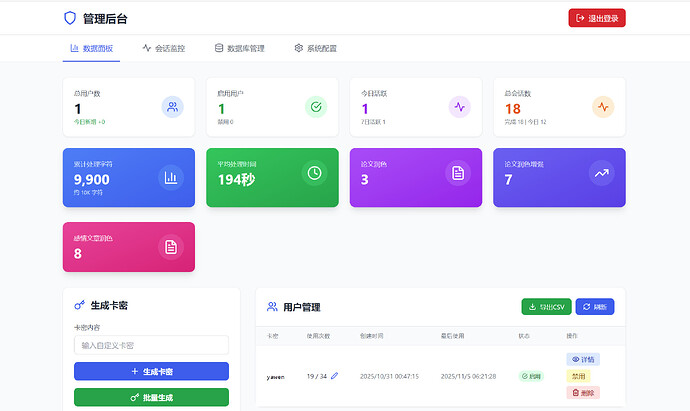The height and width of the screenshot is (411, 690).
Task: Click the purple activity icon on 今日活跃 card
Action: 459,107
